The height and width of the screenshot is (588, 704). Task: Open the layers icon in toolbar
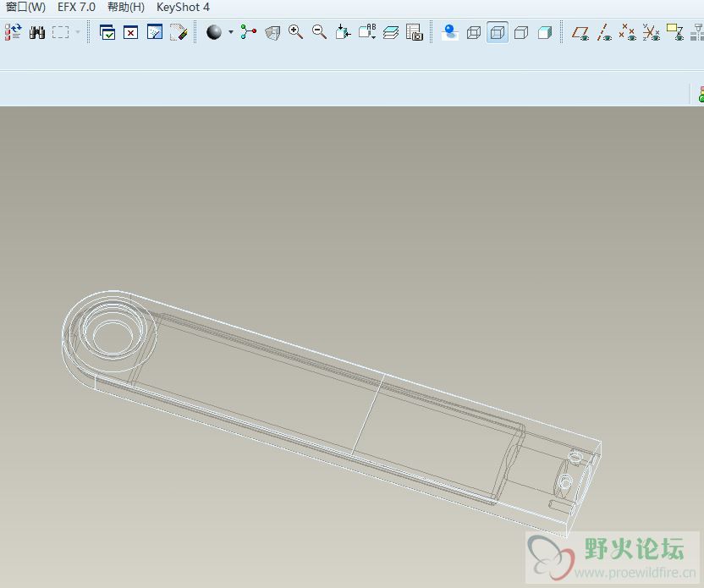[390, 32]
